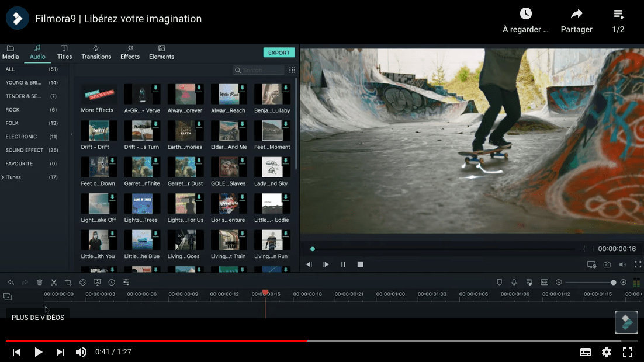The image size is (644, 362).
Task: Add video to À regarder plus tard
Action: (x=526, y=13)
